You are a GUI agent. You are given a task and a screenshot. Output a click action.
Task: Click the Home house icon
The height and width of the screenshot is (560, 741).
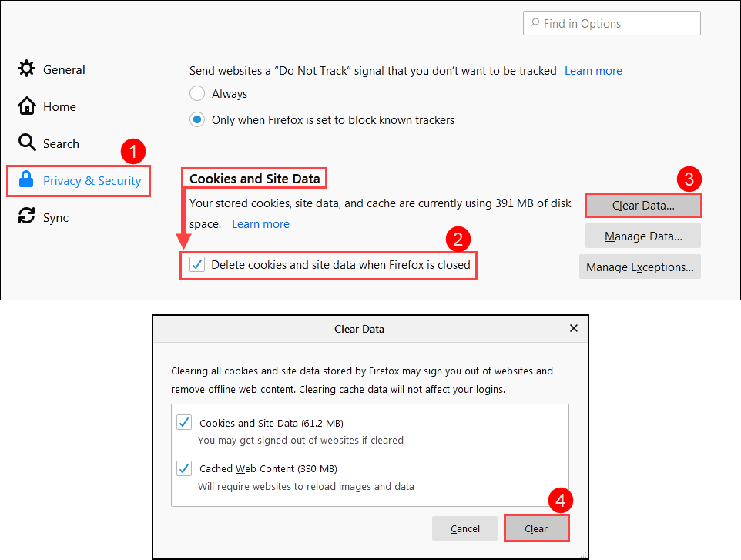(x=27, y=106)
